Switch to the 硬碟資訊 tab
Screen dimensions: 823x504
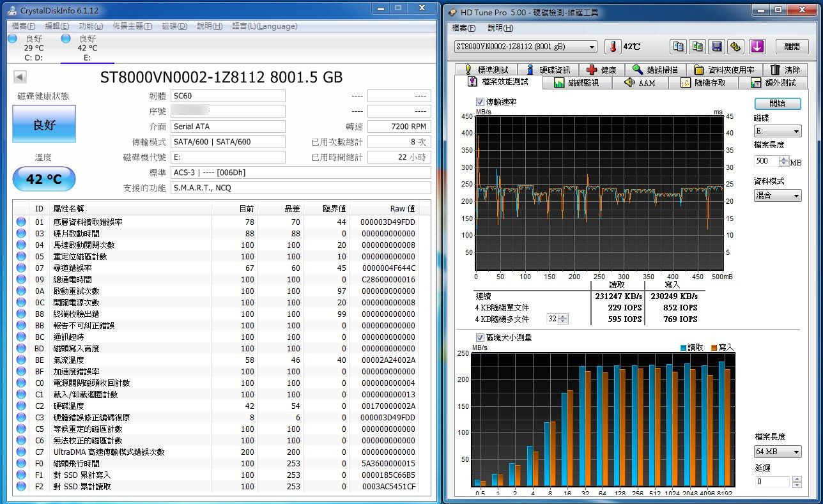[548, 70]
